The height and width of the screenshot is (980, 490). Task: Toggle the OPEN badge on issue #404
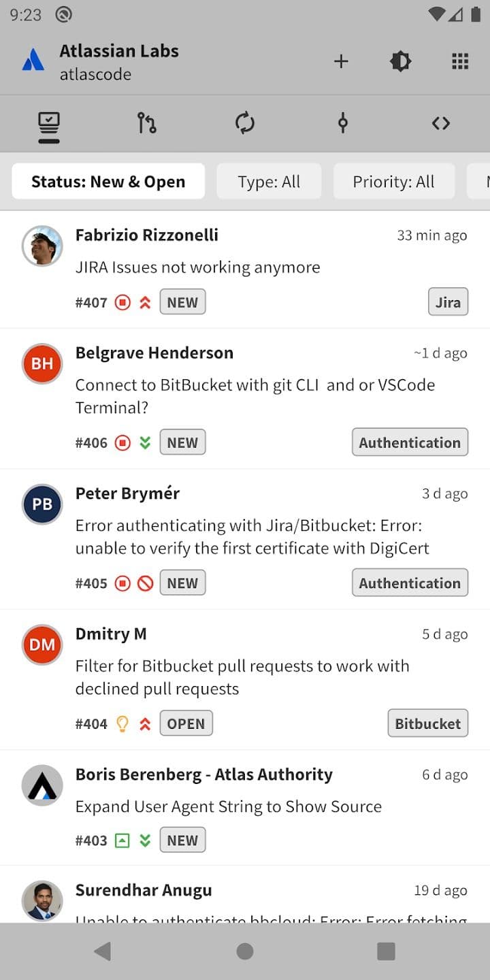pyautogui.click(x=186, y=723)
